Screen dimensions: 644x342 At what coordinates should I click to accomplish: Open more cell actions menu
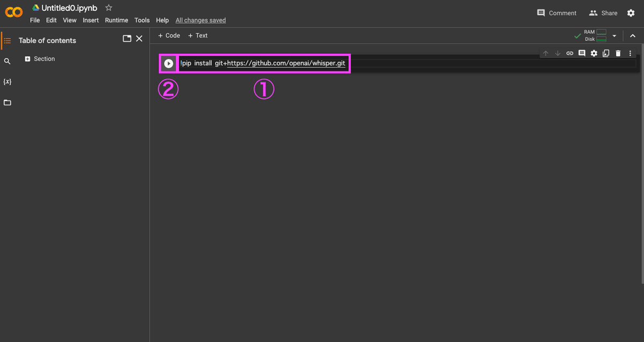click(630, 53)
